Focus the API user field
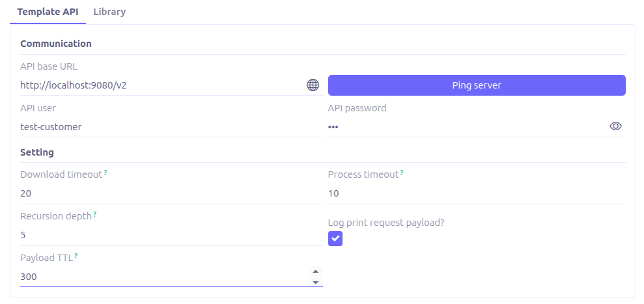 click(169, 127)
